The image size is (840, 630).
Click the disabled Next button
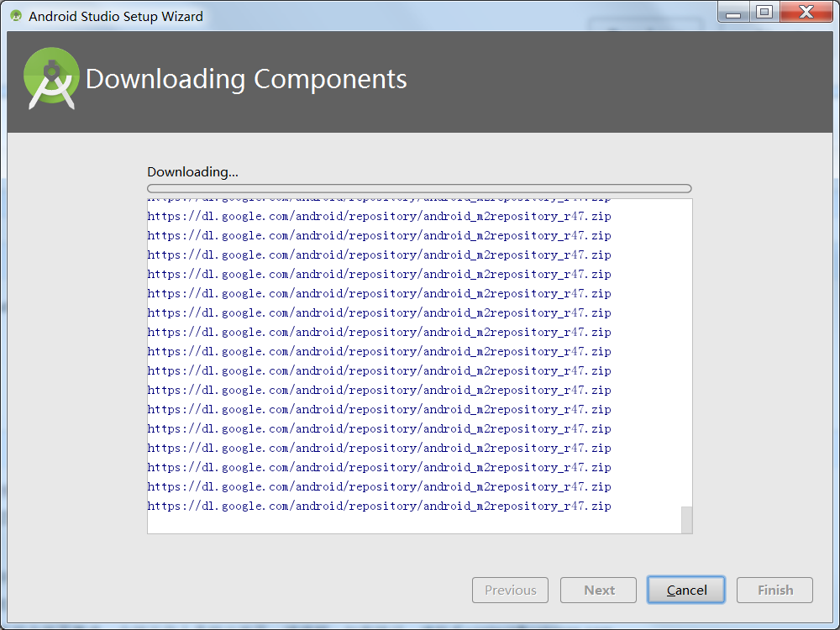598,590
